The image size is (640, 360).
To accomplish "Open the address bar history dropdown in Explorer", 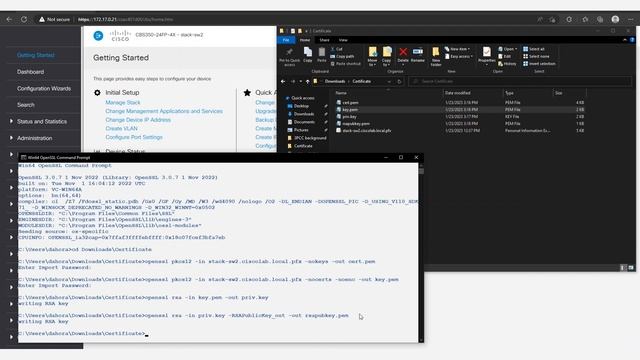I will pyautogui.click(x=389, y=81).
